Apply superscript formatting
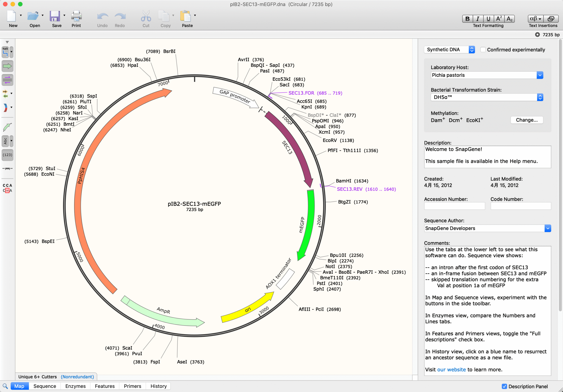 click(499, 19)
